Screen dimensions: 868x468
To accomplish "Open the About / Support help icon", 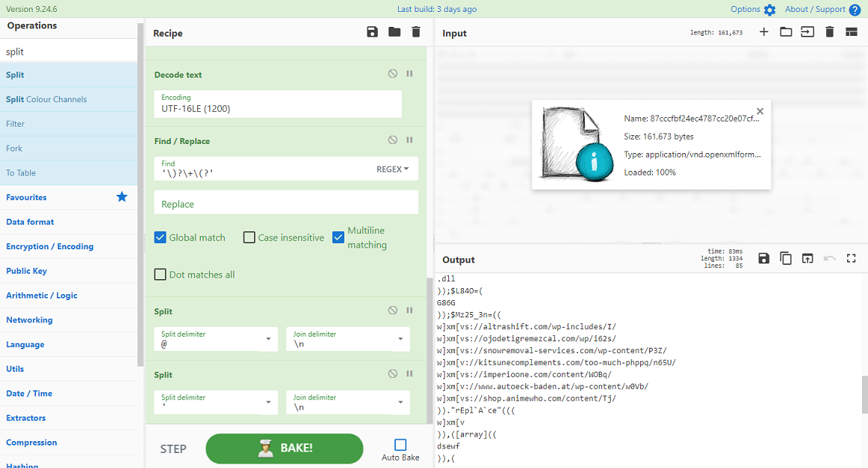I will point(855,10).
